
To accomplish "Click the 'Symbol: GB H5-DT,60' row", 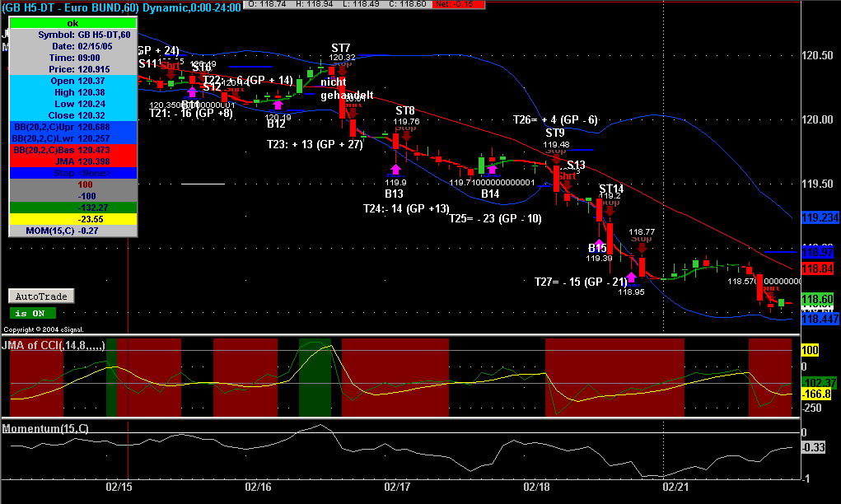I will click(x=73, y=35).
